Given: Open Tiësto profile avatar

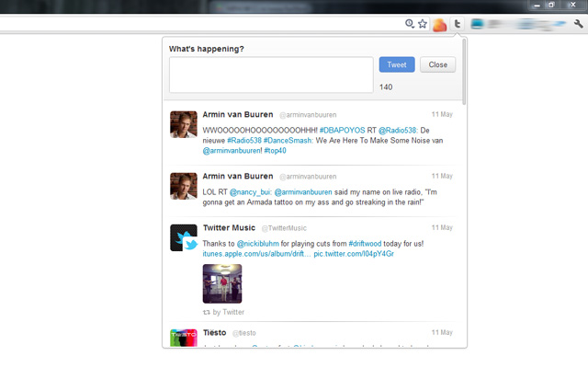Looking at the screenshot, I should coord(184,338).
